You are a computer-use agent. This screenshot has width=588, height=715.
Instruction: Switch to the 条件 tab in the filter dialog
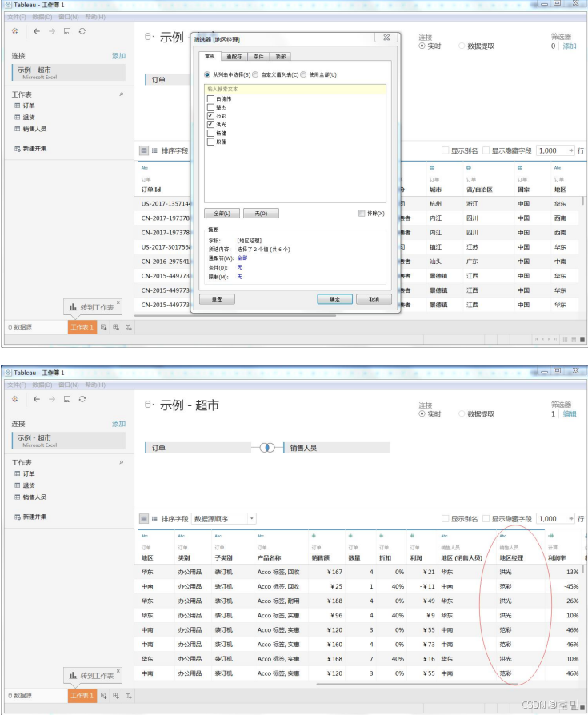pos(258,57)
